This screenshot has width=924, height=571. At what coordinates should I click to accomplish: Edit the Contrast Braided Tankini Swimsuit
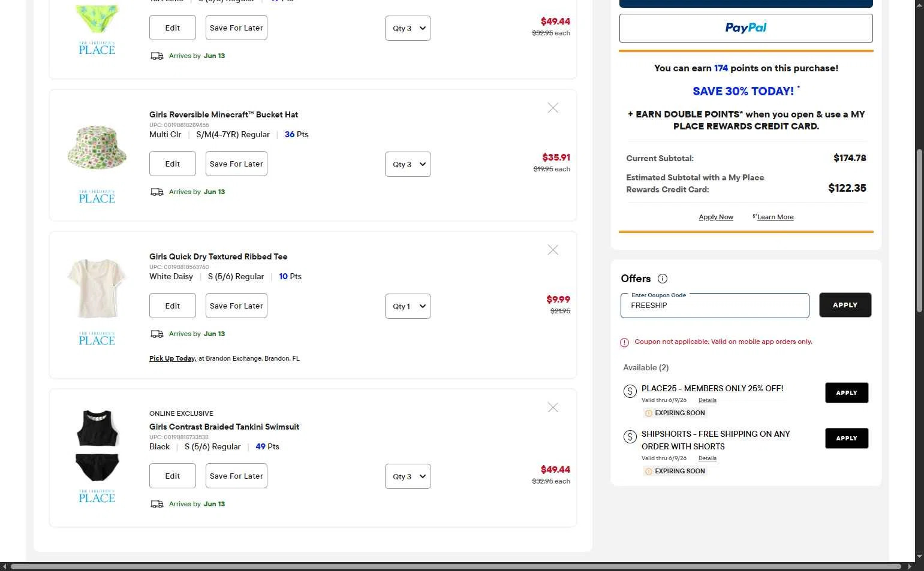173,476
